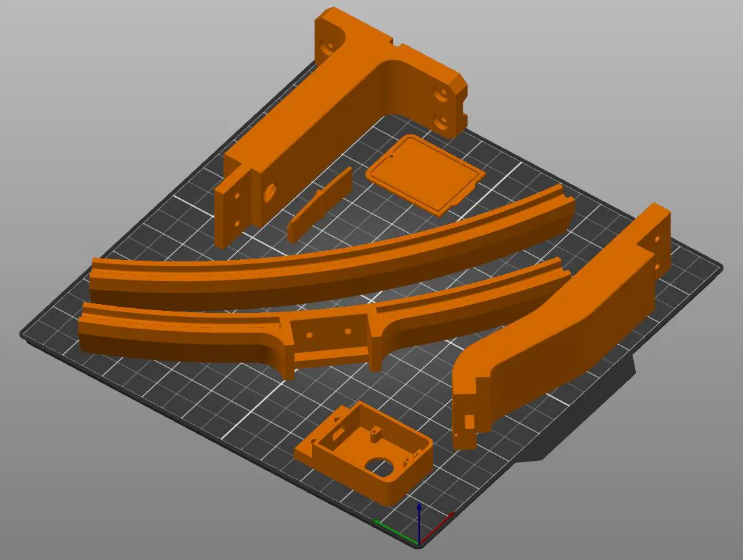Select the flat square lid plate
Screen dimensions: 743x560
point(425,174)
